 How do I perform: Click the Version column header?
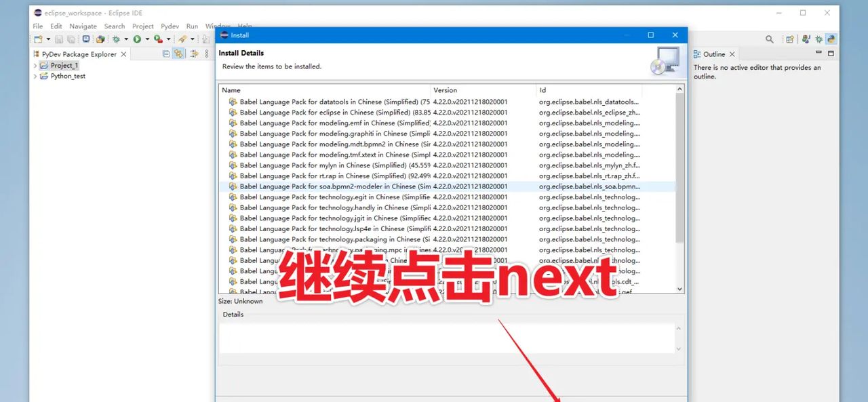pyautogui.click(x=446, y=90)
